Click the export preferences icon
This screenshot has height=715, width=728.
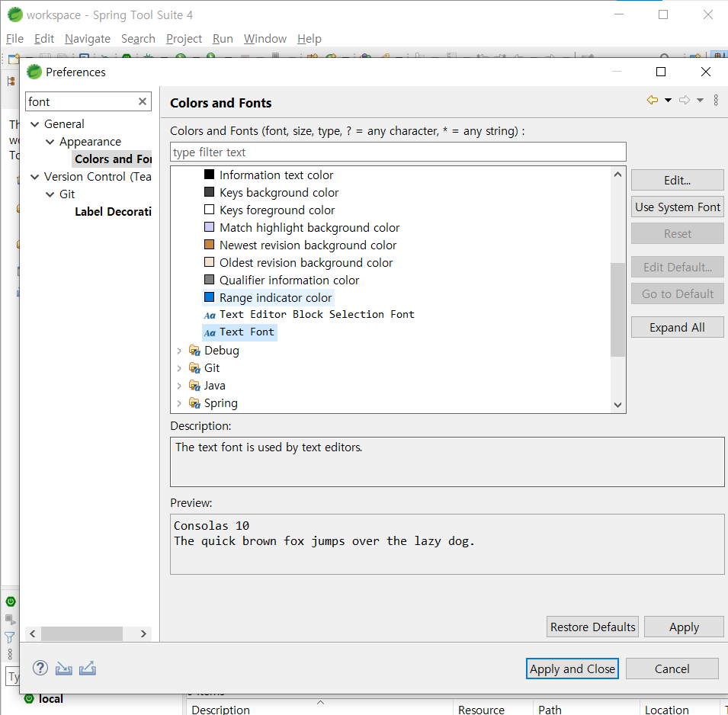[88, 668]
